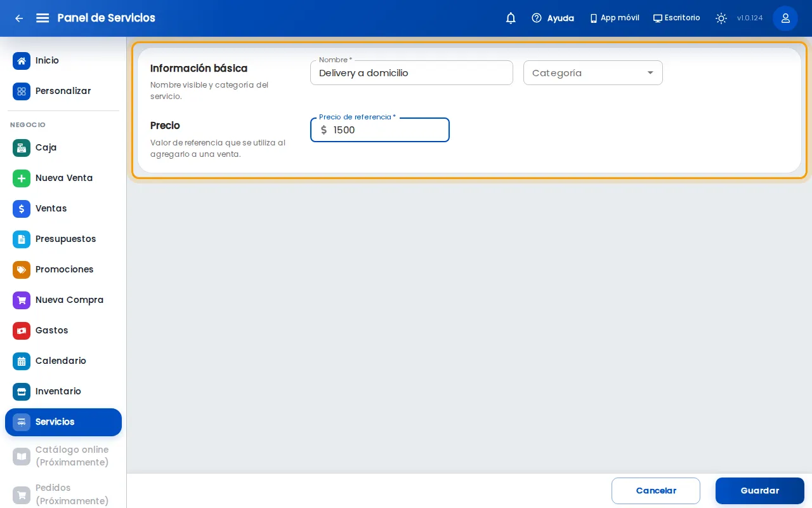The height and width of the screenshot is (508, 812).
Task: Open the Categoría dropdown
Action: tap(593, 73)
